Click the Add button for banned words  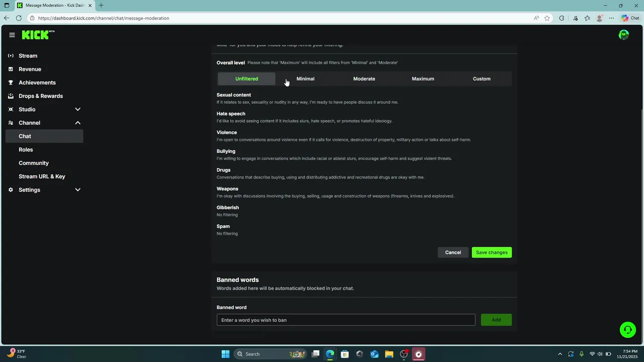496,320
